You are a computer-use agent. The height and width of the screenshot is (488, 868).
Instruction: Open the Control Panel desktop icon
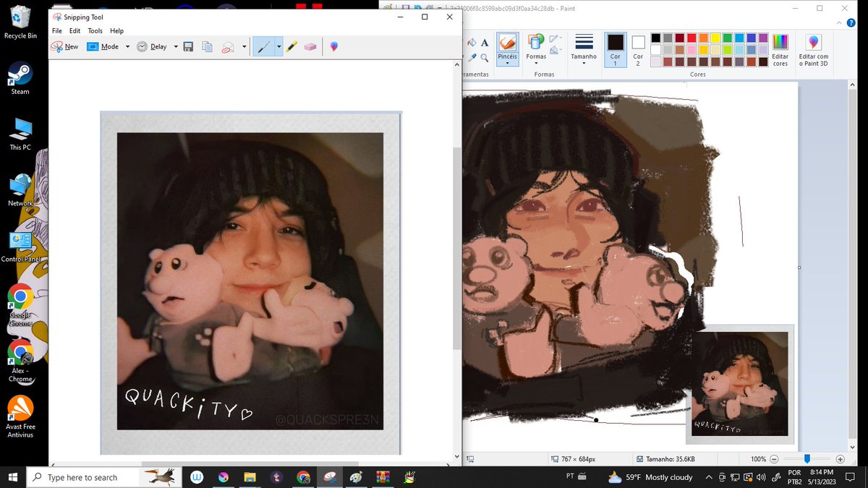click(x=20, y=246)
